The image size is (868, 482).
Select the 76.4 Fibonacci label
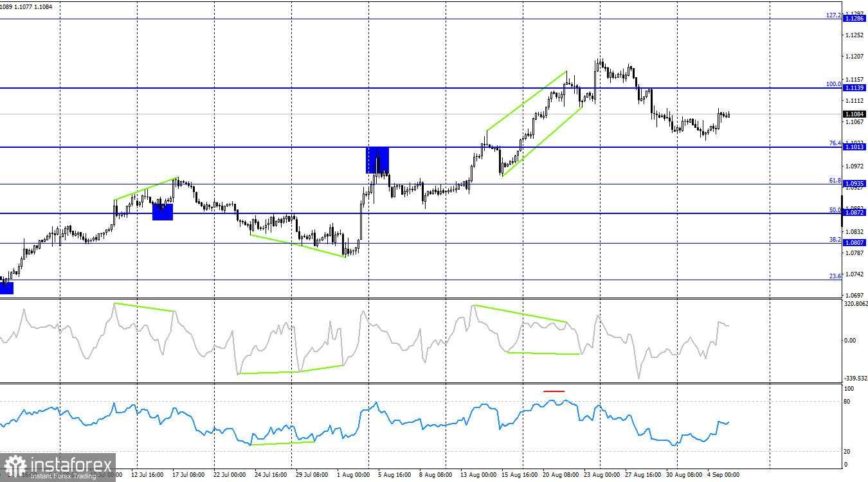(835, 143)
